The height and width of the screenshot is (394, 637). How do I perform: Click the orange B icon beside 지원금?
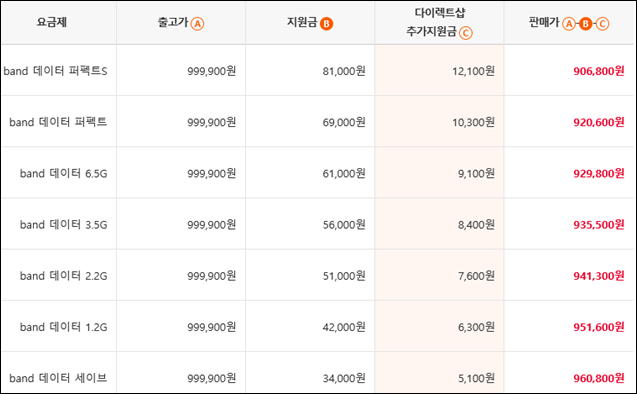pyautogui.click(x=326, y=24)
